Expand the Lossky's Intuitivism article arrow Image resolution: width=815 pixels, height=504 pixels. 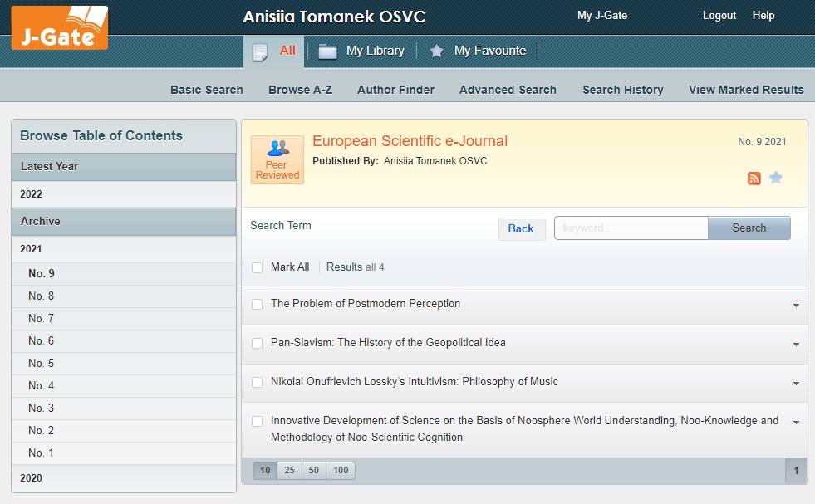coord(796,384)
